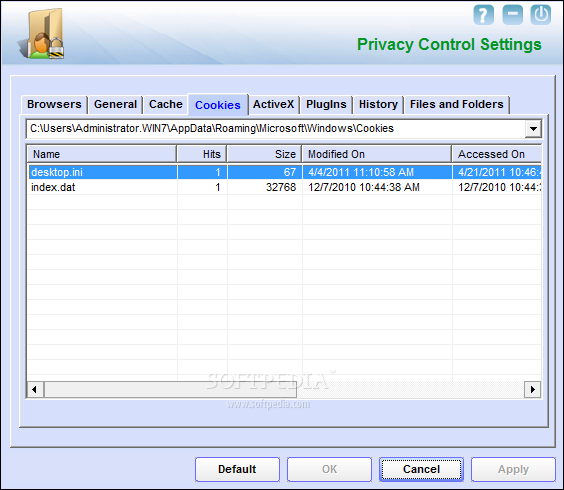
Task: Sort by Accessed On column header
Action: click(x=497, y=154)
